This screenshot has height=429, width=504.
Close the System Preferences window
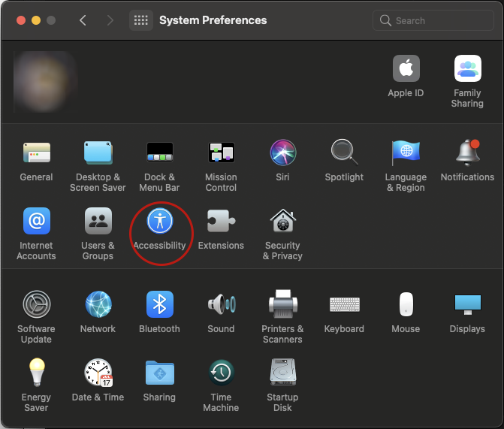point(21,20)
